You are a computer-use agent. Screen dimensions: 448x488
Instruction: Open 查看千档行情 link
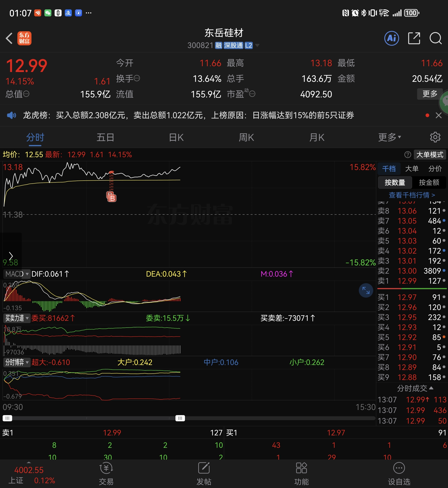(412, 195)
